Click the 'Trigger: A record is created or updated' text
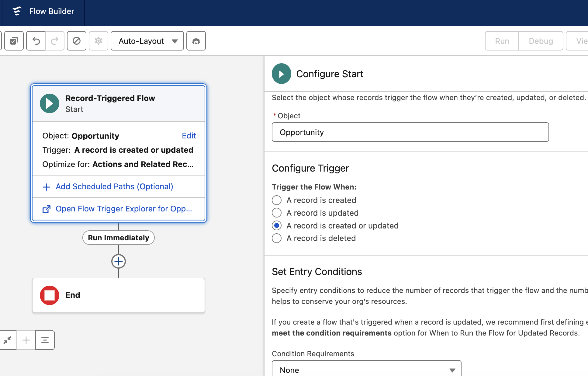Image resolution: width=588 pixels, height=376 pixels. (x=118, y=150)
